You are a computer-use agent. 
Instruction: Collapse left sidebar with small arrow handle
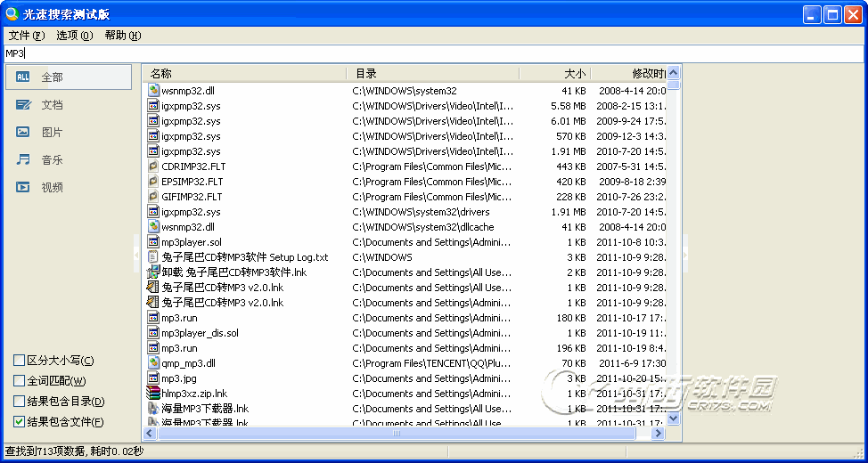[136, 255]
